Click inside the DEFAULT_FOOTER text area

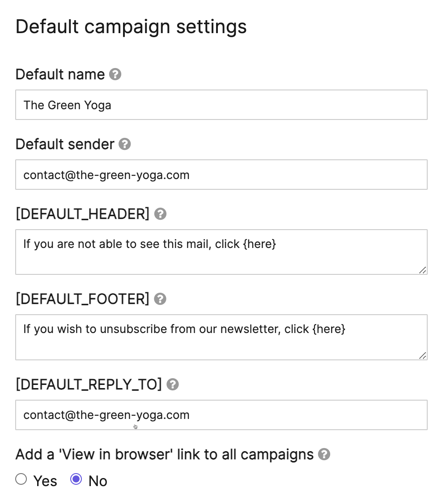[x=221, y=336]
